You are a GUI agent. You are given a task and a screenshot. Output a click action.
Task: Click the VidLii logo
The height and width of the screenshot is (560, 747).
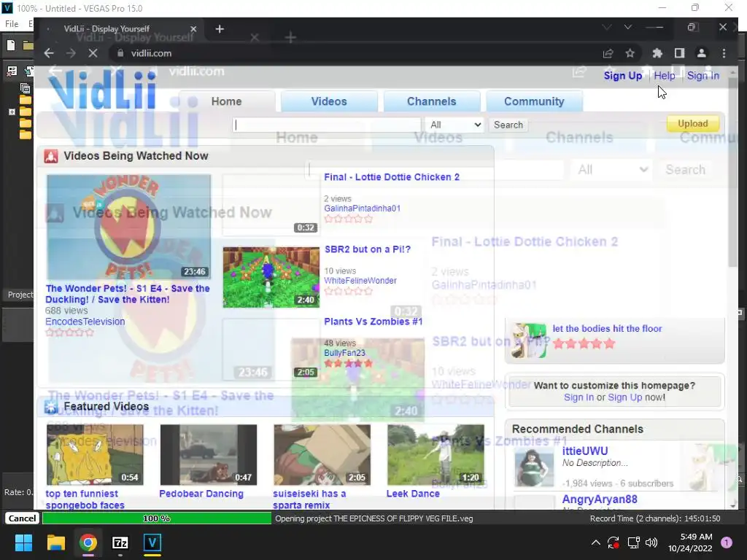point(102,90)
